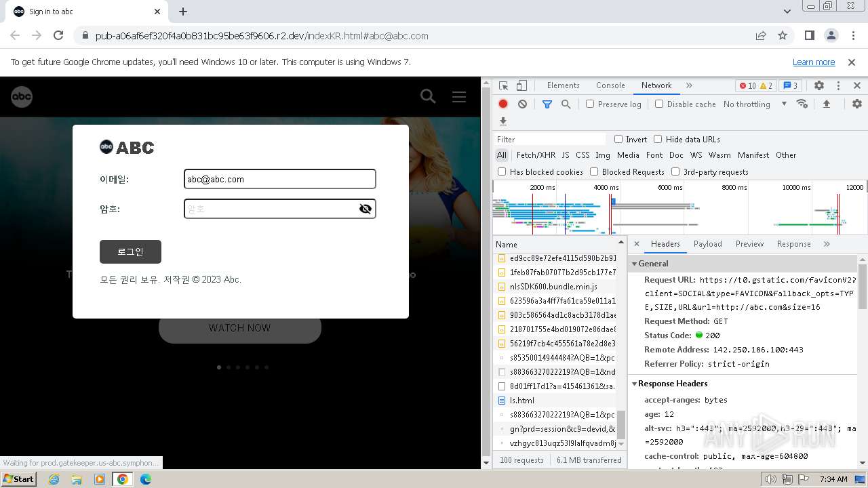Click the 로그인 login button
The width and height of the screenshot is (868, 488).
(130, 251)
